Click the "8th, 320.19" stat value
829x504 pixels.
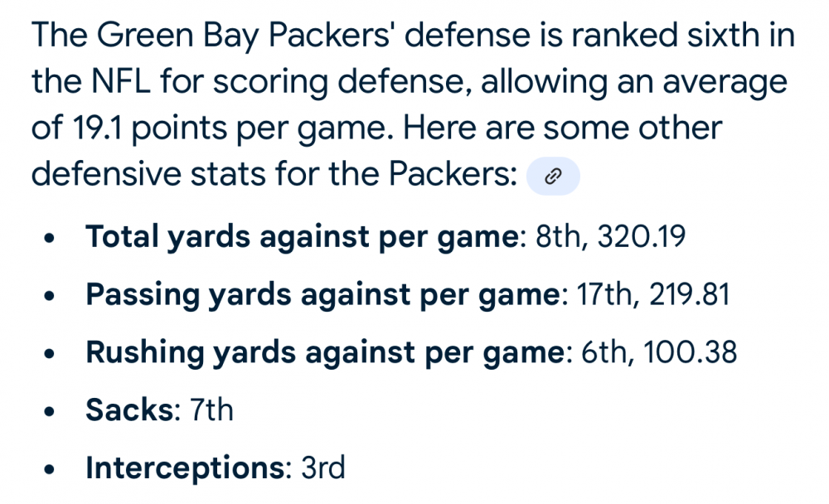click(x=611, y=238)
